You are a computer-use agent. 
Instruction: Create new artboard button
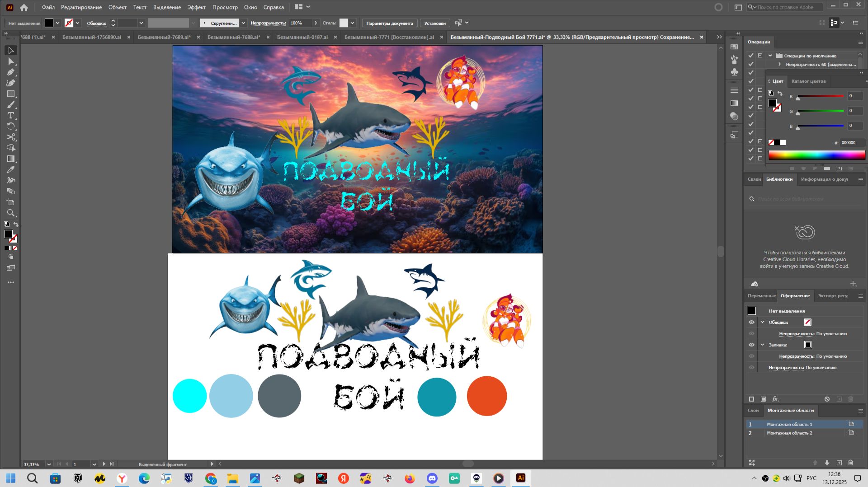point(839,463)
